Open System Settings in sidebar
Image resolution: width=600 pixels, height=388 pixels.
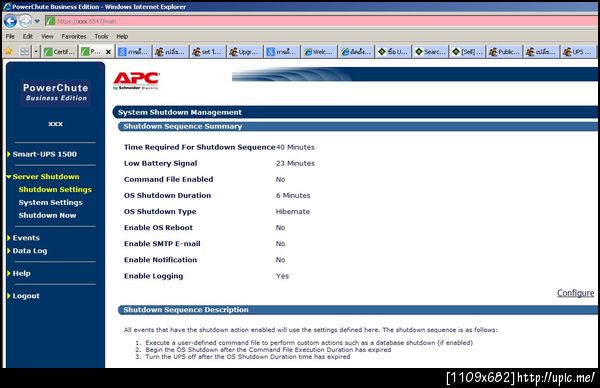51,202
